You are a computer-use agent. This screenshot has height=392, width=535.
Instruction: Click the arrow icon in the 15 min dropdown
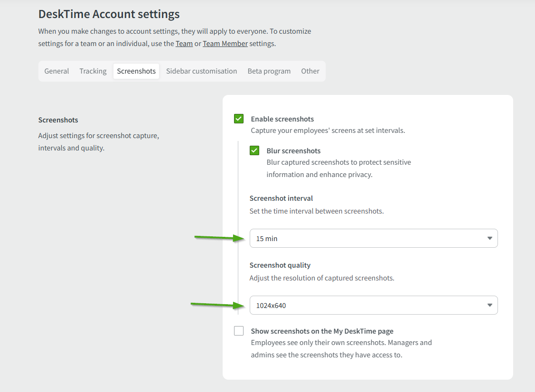tap(490, 238)
